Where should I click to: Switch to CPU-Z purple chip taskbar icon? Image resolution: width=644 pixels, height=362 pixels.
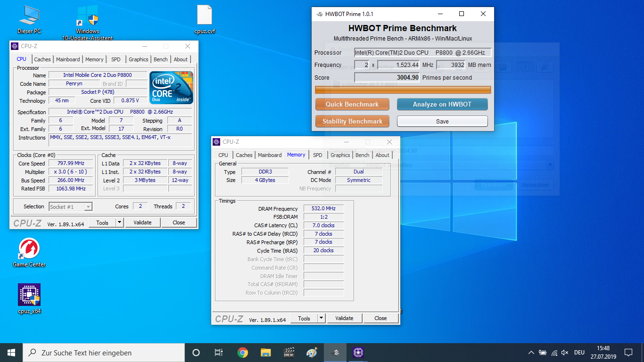tap(358, 353)
